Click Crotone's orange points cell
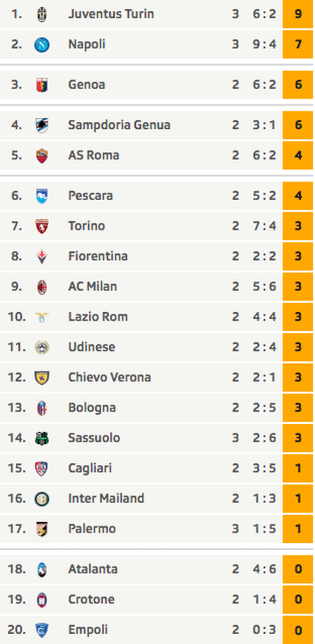The height and width of the screenshot is (644, 315). (298, 599)
